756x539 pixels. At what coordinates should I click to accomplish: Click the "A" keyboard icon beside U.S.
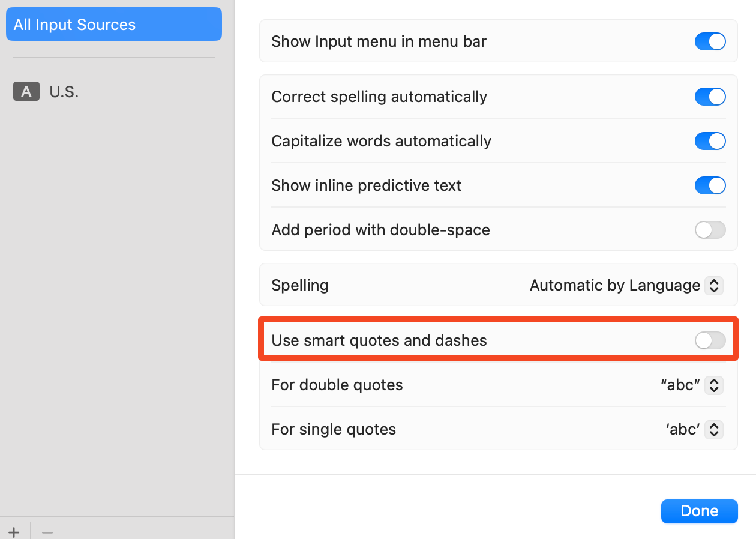[26, 92]
